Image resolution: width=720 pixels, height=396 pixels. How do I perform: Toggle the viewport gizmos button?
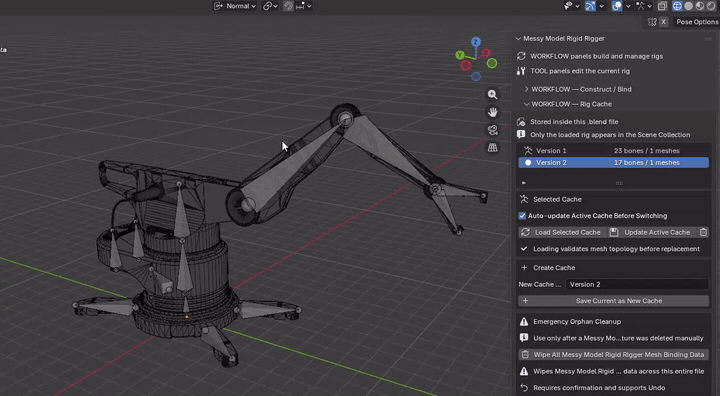click(591, 6)
